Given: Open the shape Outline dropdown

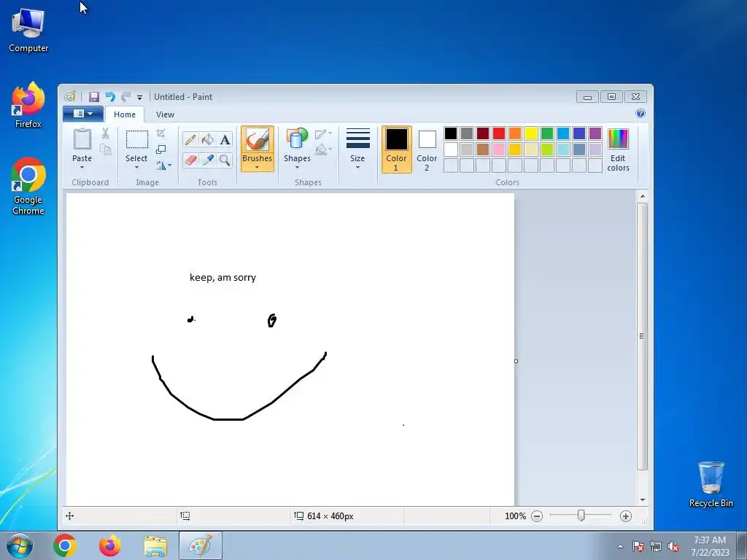Looking at the screenshot, I should coord(323,134).
